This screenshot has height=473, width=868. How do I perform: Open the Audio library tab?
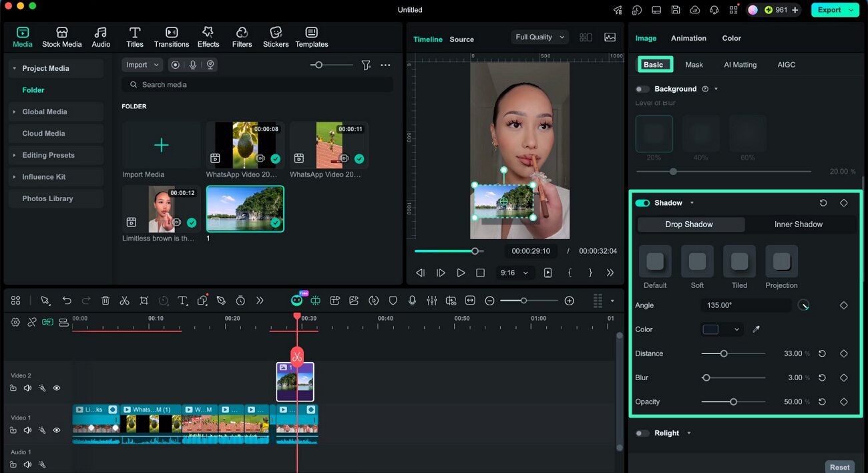101,37
